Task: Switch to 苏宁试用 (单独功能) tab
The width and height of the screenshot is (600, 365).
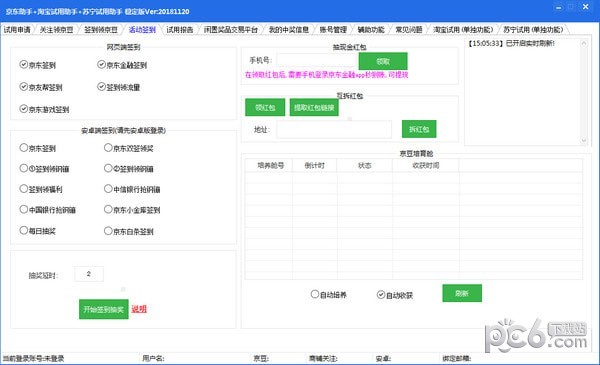Action: [x=533, y=29]
